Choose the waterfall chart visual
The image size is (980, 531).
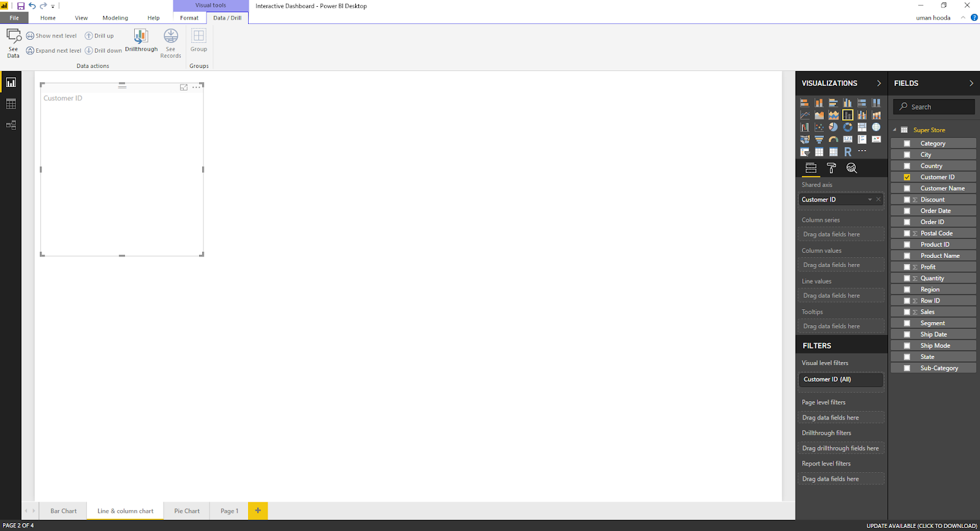805,127
